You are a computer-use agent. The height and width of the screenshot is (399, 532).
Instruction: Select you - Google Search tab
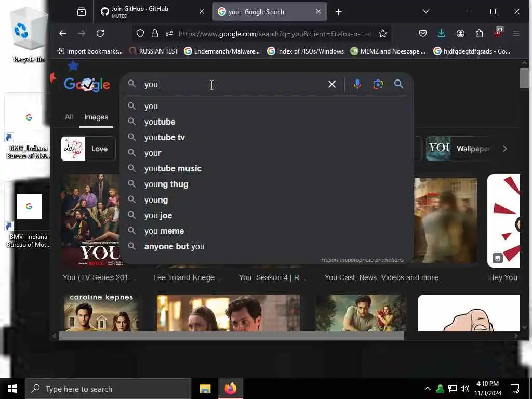(x=264, y=12)
